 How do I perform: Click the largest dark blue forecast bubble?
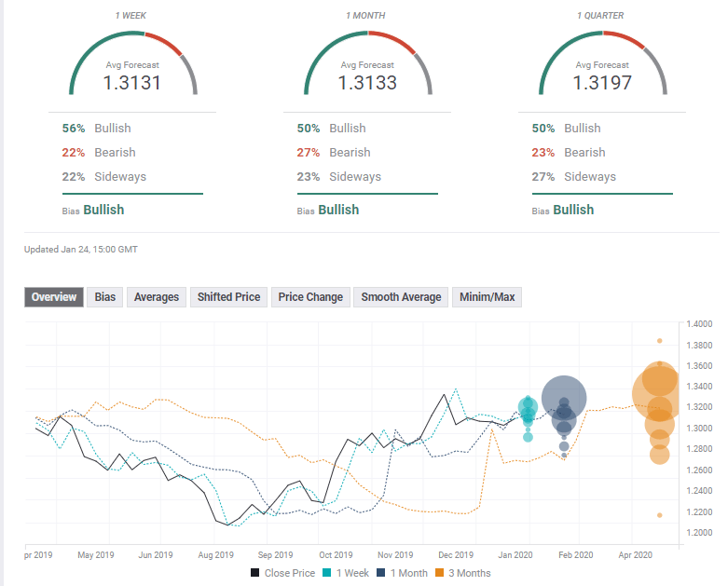coord(564,398)
